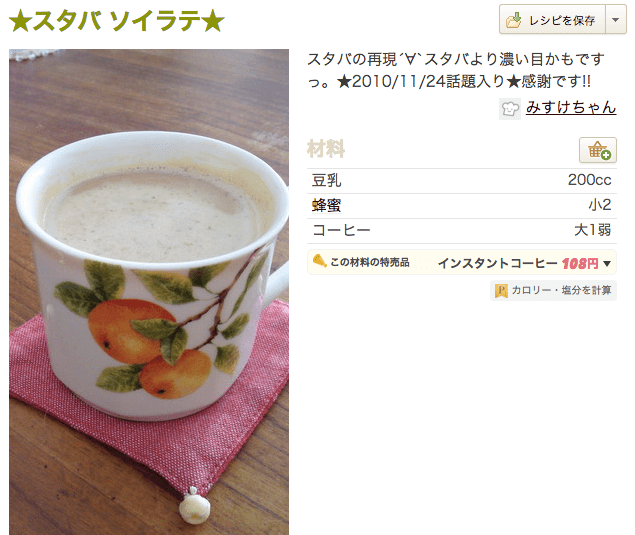Click the chef hat avatar icon
635x535 pixels.
pyautogui.click(x=510, y=109)
